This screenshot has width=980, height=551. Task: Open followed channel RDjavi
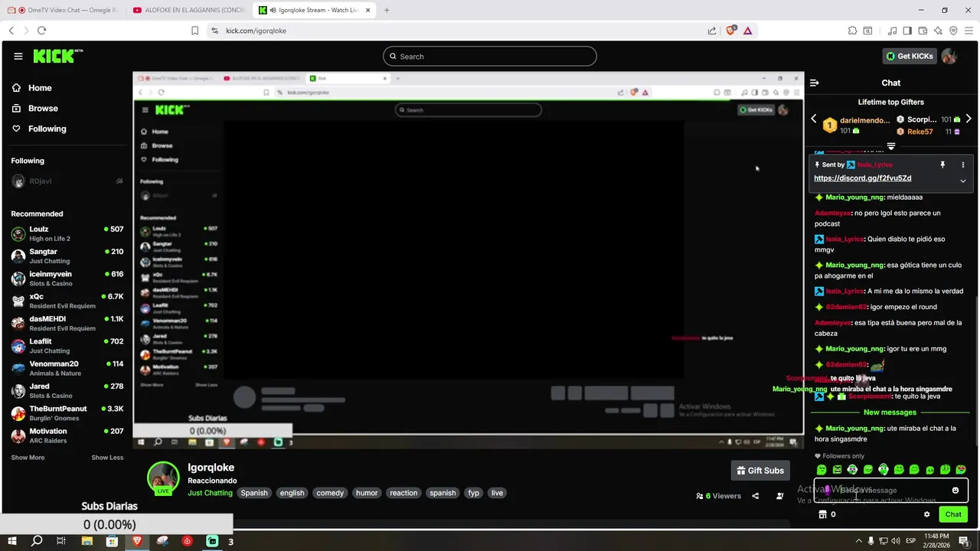(x=67, y=181)
